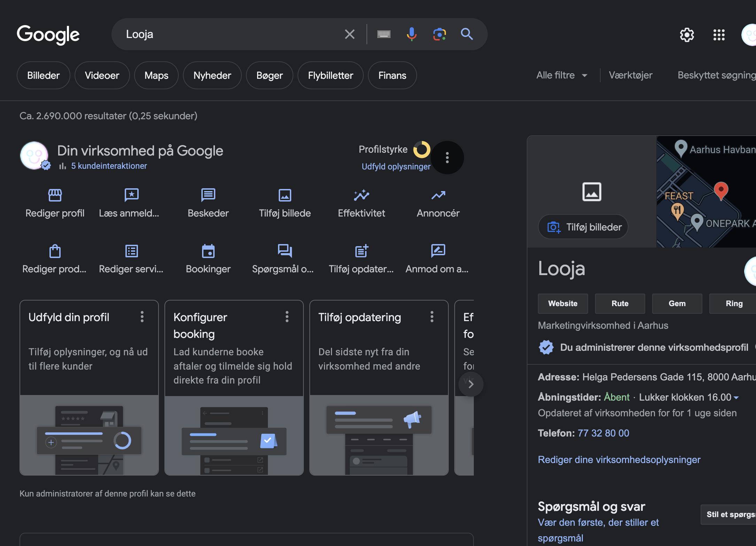The width and height of the screenshot is (756, 546).
Task: Switch to the Nyheder tab
Action: pyautogui.click(x=212, y=75)
